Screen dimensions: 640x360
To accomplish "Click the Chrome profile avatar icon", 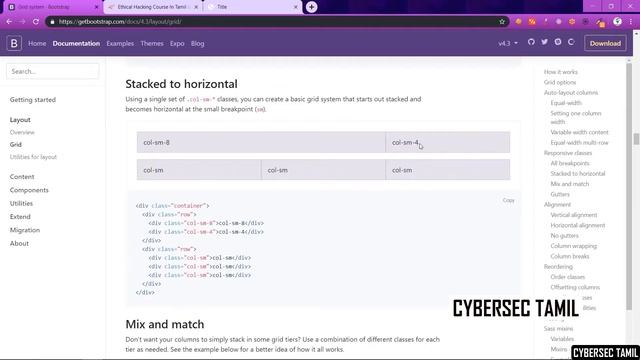I will coord(617,22).
